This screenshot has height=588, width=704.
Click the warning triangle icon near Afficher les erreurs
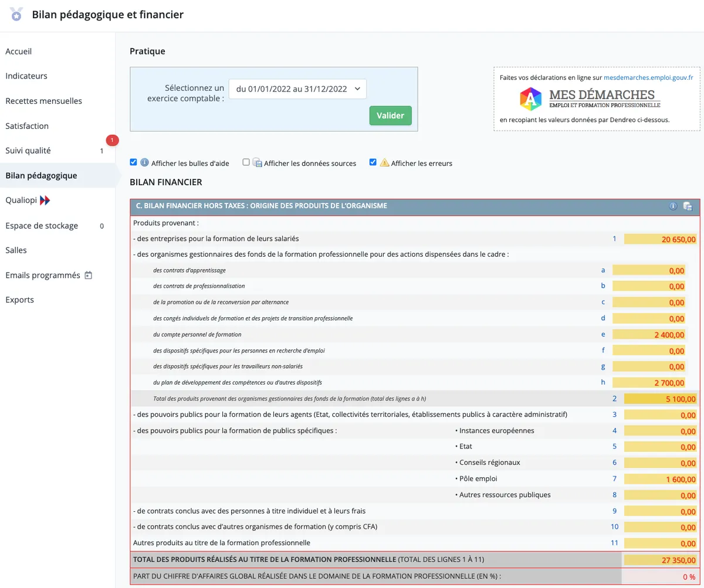point(384,163)
